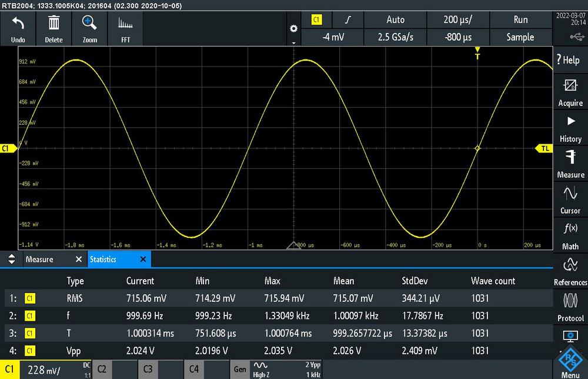Image resolution: width=588 pixels, height=379 pixels.
Task: Click the USB connection status icon
Action: point(577,36)
